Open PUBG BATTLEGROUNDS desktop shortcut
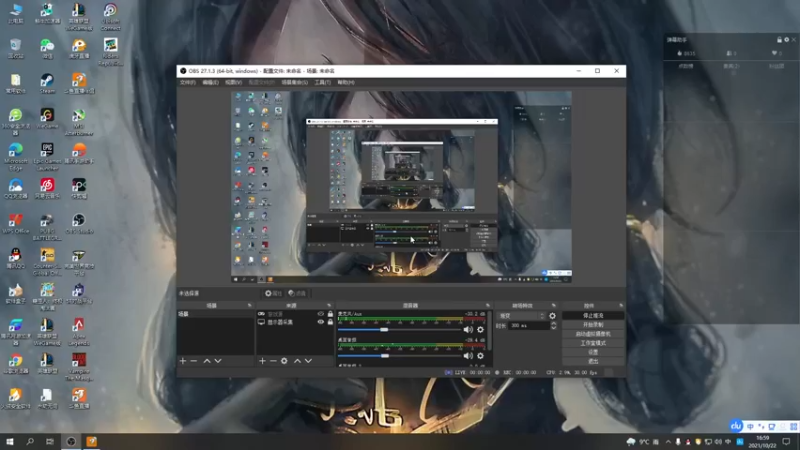This screenshot has width=800, height=450. tap(47, 227)
